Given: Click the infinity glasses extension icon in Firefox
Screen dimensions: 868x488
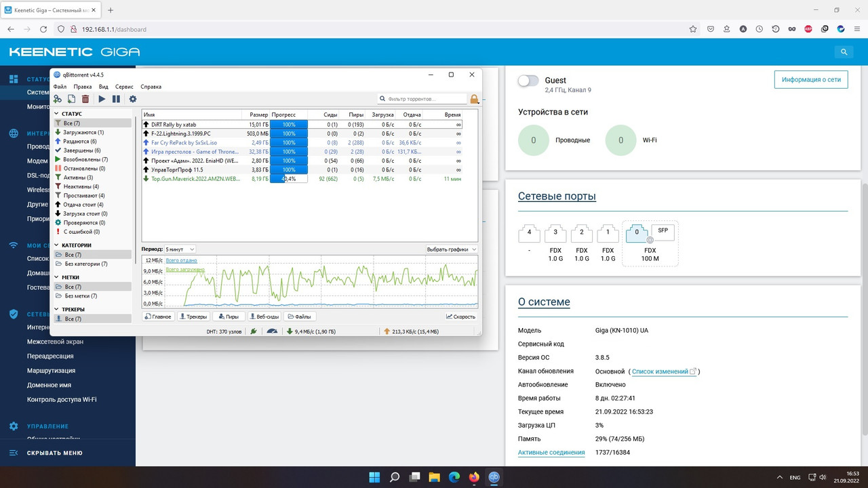Looking at the screenshot, I should tap(792, 29).
